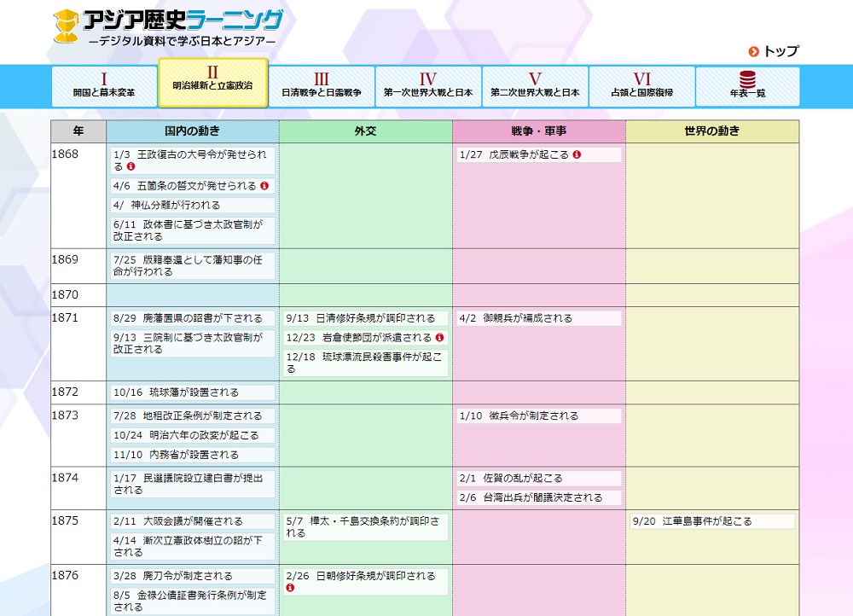Image resolution: width=853 pixels, height=616 pixels.
Task: Click the red database icon for 年表一覧
Action: (747, 79)
